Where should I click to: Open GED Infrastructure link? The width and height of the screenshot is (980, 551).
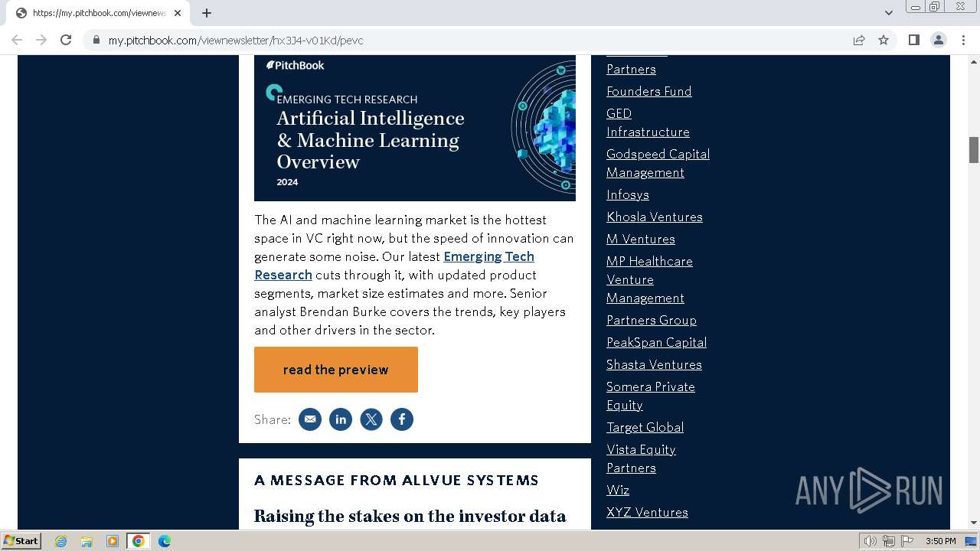(648, 122)
